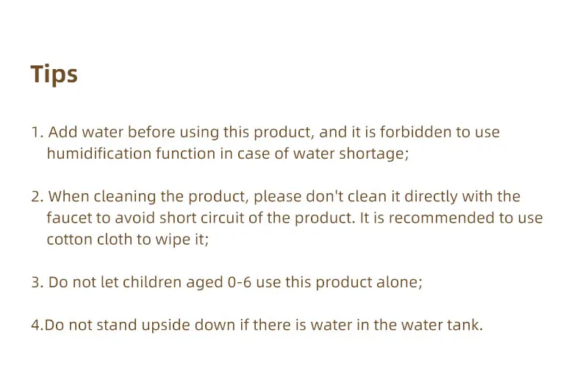The width and height of the screenshot is (588, 388).
Task: Click the phrase "cotton cloth"
Action: click(89, 240)
